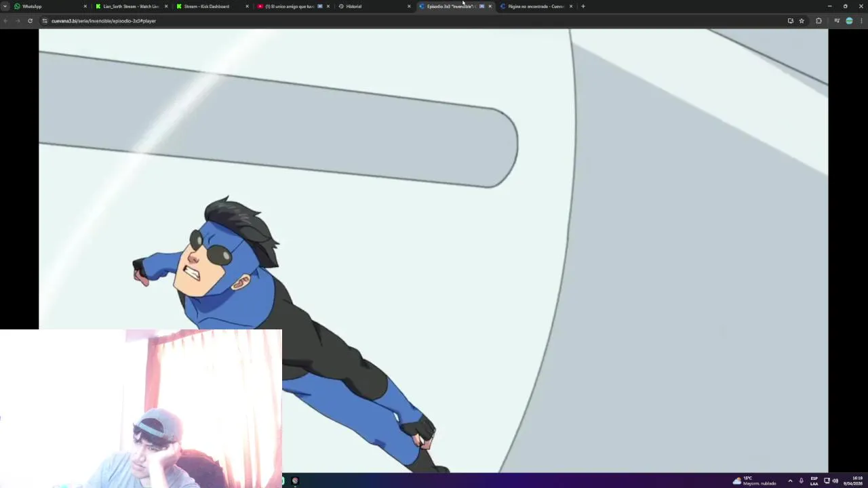Open a new browser tab
The width and height of the screenshot is (868, 488).
point(583,6)
